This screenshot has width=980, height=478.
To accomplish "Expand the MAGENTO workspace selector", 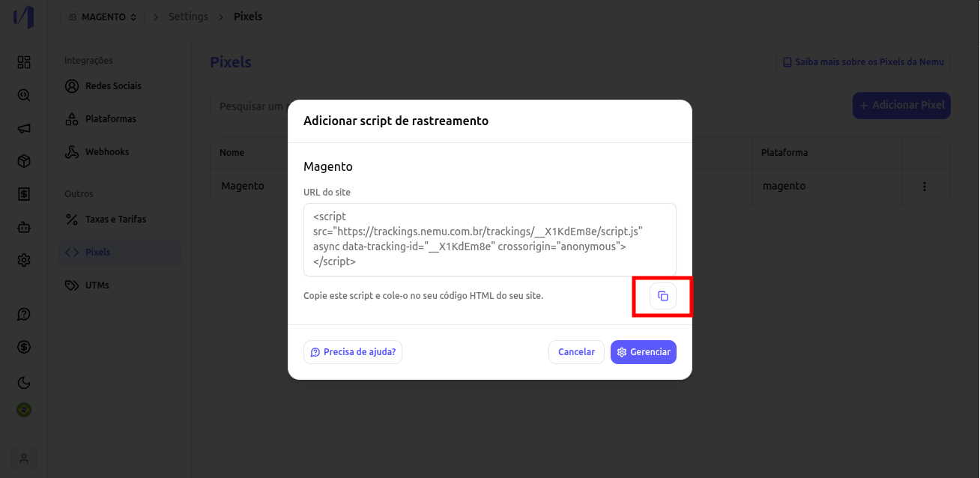I will [102, 16].
